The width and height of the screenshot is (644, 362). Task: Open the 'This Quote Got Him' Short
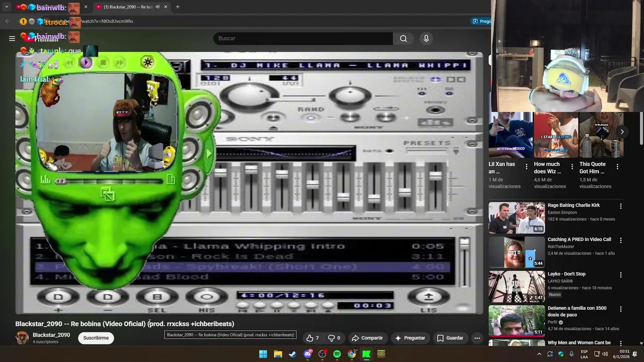point(601,135)
